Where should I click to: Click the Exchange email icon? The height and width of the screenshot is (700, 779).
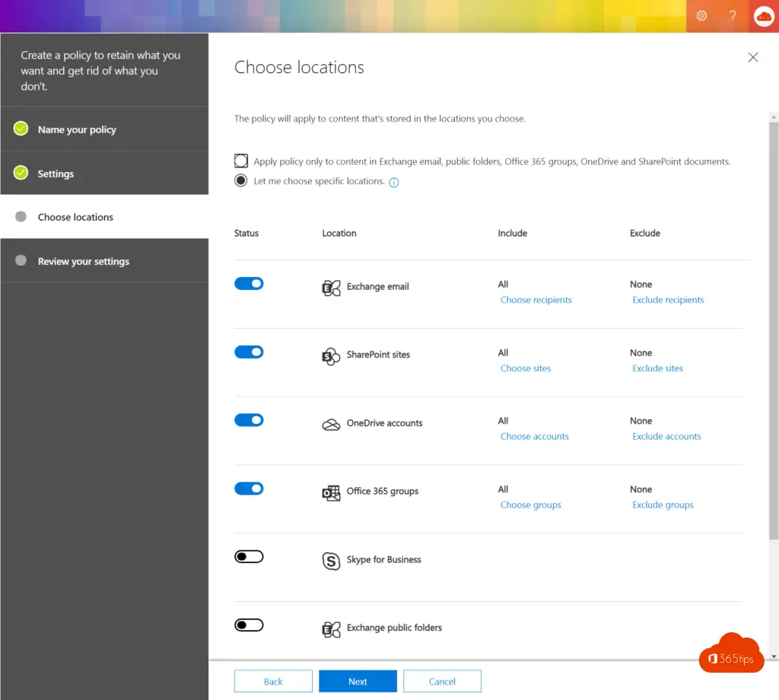coord(331,288)
